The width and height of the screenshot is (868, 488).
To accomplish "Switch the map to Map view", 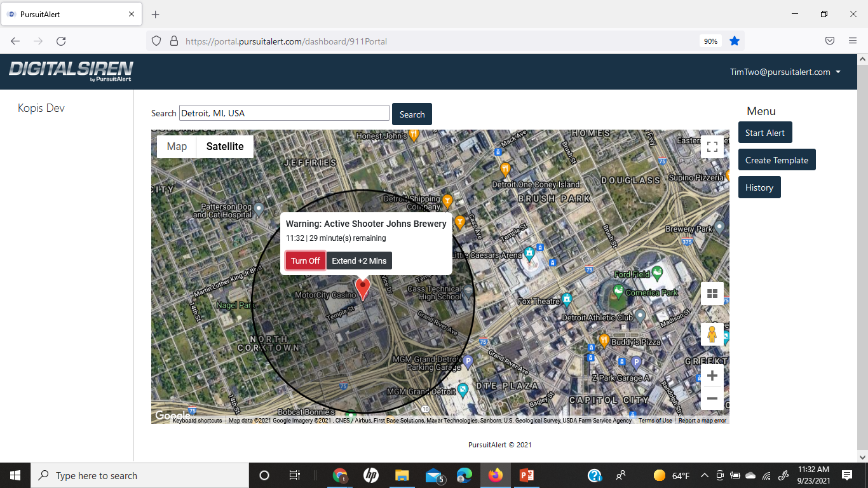I will click(177, 146).
